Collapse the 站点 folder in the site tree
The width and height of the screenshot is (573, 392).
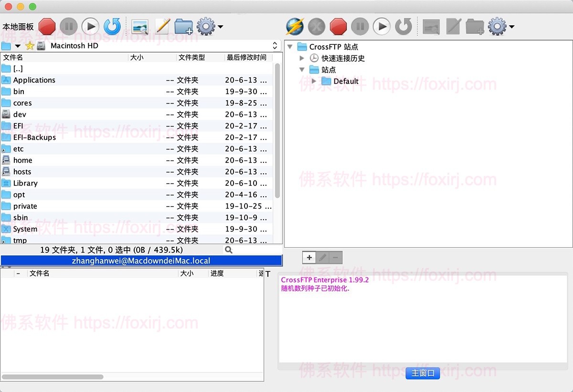coord(302,69)
